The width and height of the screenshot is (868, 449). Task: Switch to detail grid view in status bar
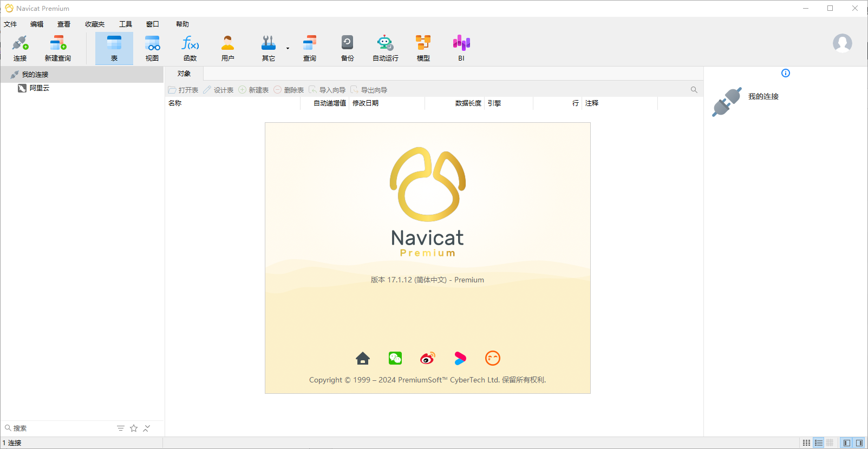830,443
